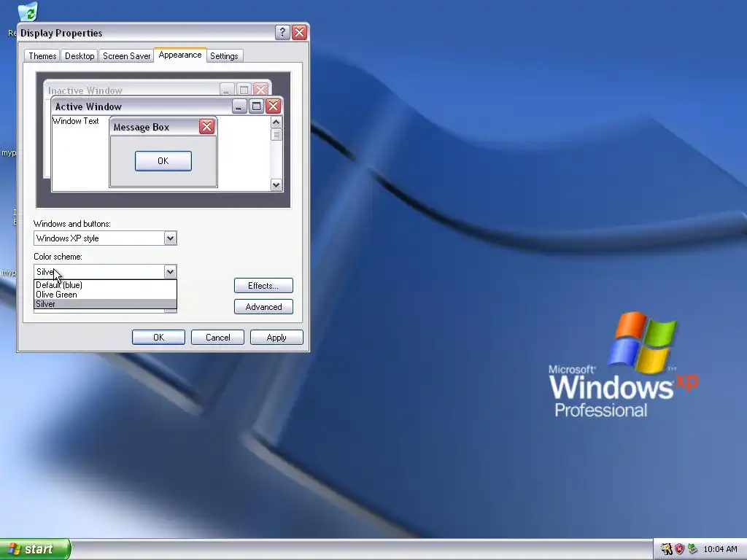Screen dimensions: 747x560
Task: Click Active Window preview maximize icon
Action: [x=256, y=106]
